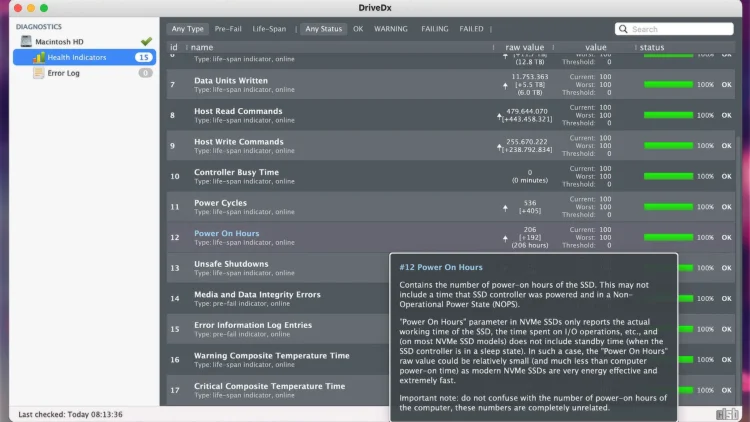The width and height of the screenshot is (750, 422).
Task: Click the Health Indicators chart icon
Action: [x=38, y=58]
